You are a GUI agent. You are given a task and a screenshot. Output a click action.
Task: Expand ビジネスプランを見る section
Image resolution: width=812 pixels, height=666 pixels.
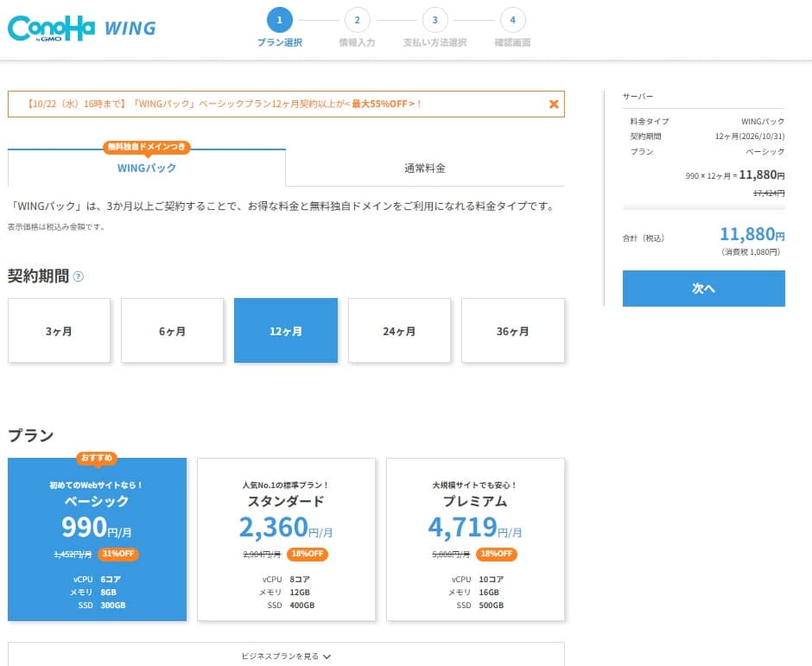(x=286, y=656)
